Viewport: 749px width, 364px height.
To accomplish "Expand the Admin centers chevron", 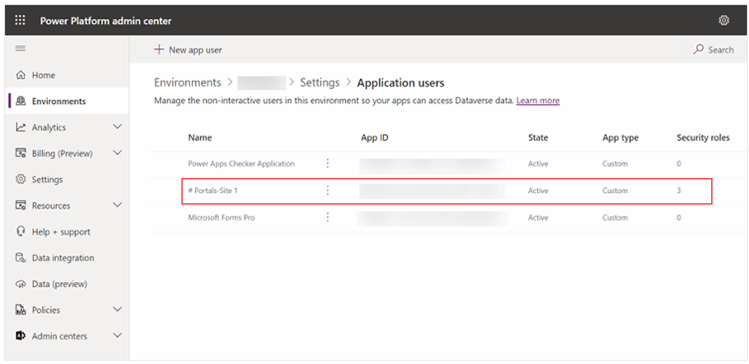I will 118,336.
